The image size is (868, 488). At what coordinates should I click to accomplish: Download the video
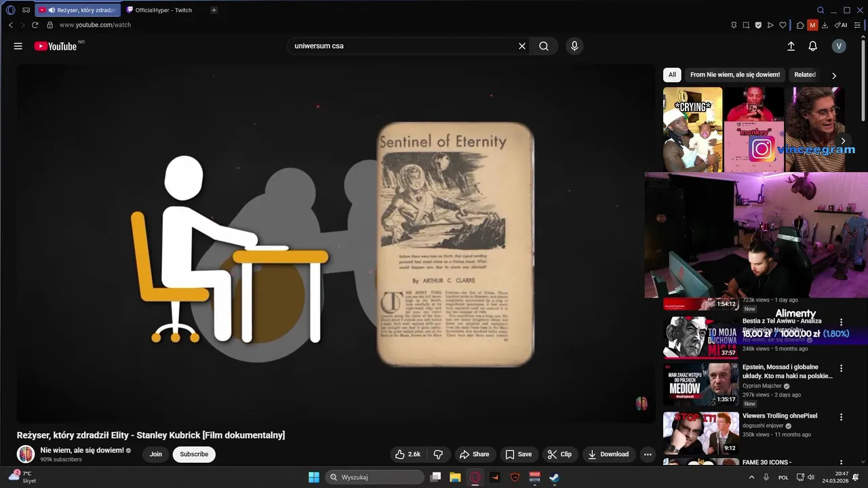(x=608, y=454)
